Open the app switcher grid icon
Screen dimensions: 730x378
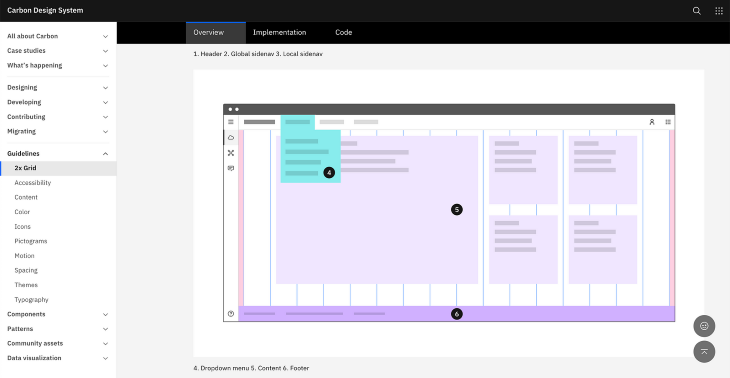719,11
